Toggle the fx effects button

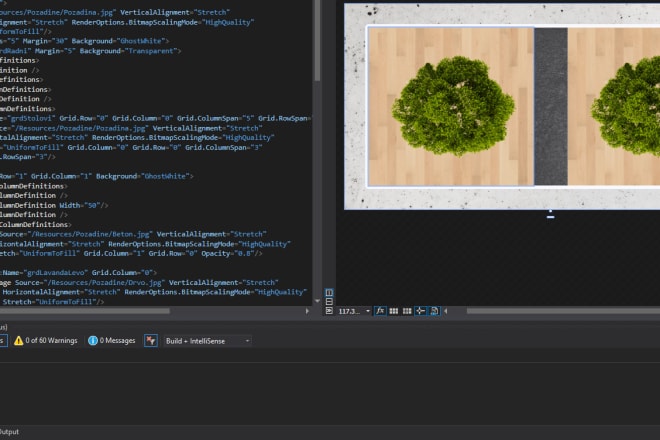(x=380, y=311)
